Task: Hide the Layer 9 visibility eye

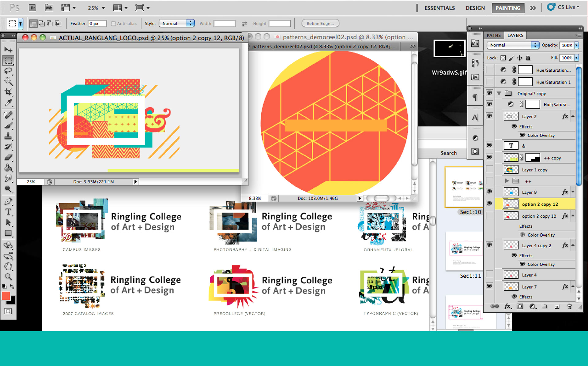Action: 489,192
